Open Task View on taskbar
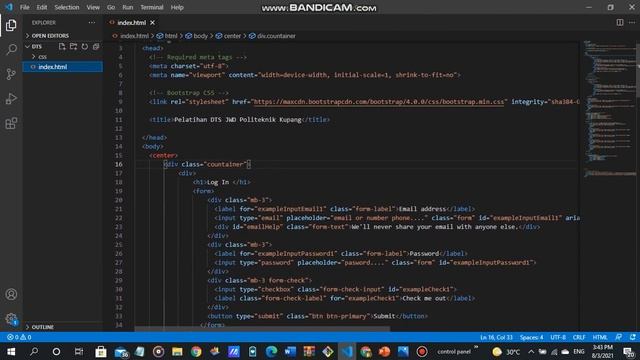 [79, 351]
